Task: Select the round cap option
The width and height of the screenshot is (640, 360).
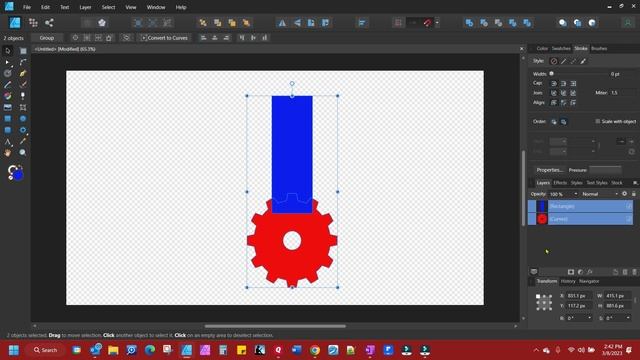Action: click(x=554, y=83)
